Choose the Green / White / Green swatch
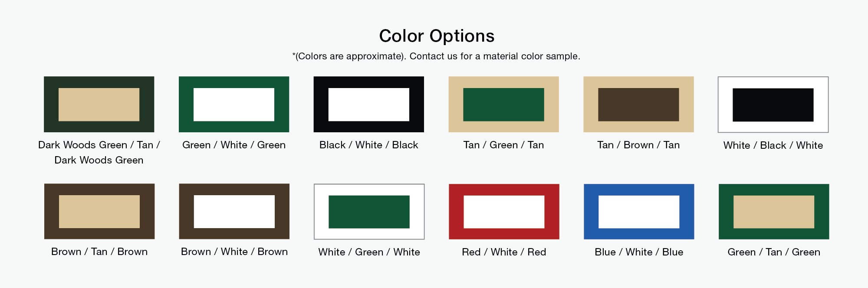This screenshot has width=868, height=288. (x=234, y=105)
